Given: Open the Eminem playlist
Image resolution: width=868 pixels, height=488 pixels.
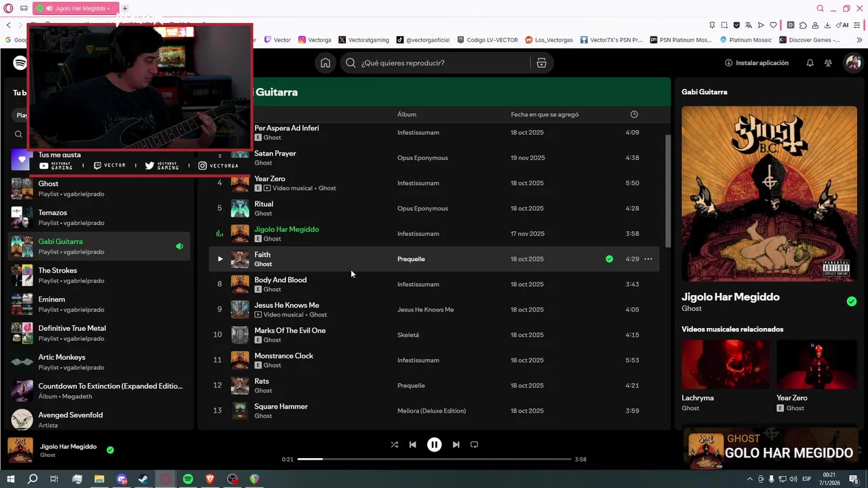Looking at the screenshot, I should click(x=100, y=304).
